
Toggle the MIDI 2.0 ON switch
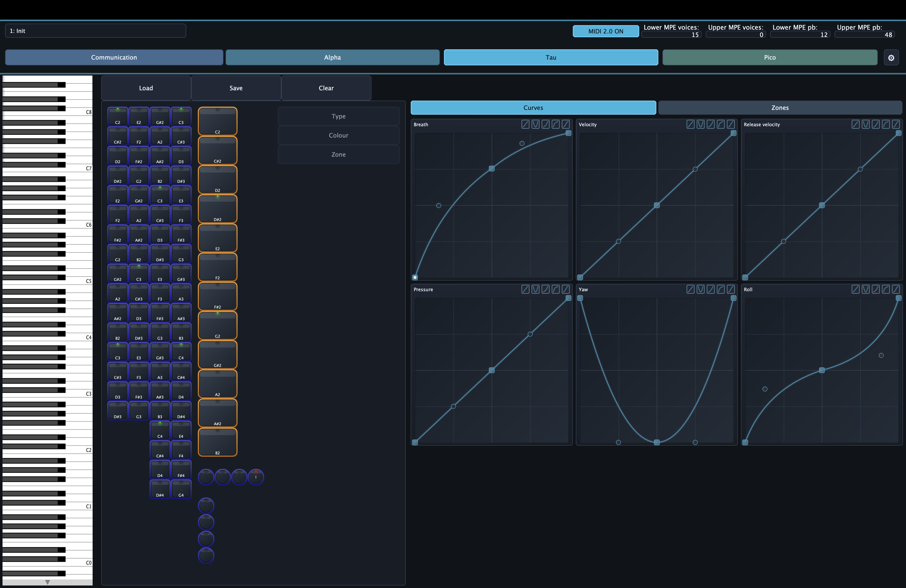606,31
